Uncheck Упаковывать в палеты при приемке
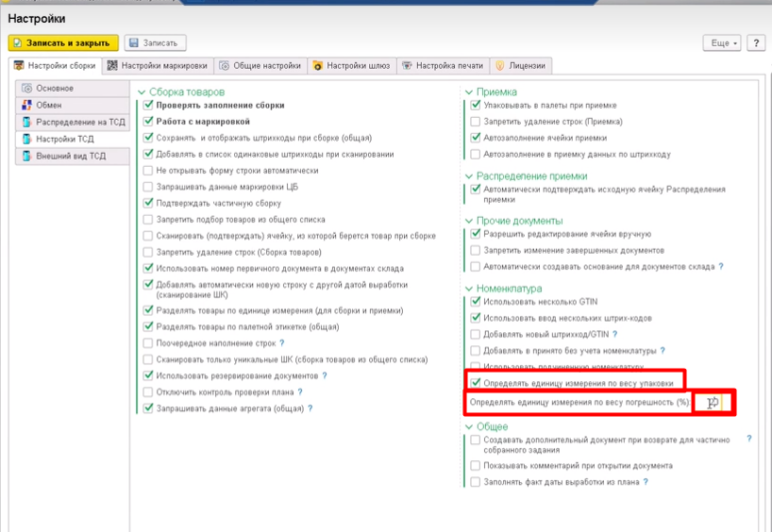 point(475,105)
